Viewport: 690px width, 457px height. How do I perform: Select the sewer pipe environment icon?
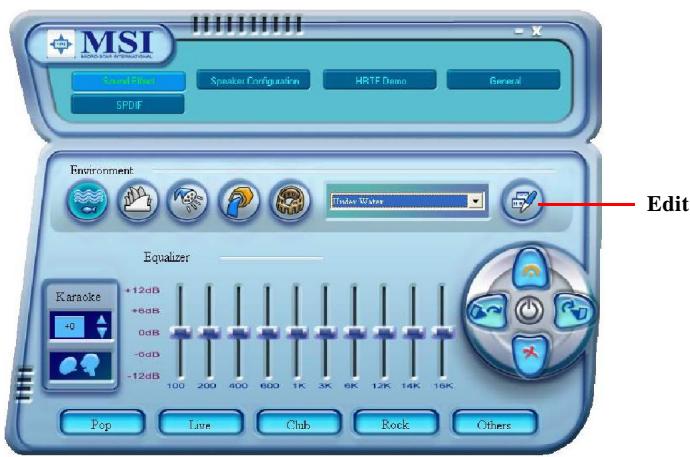coord(239,201)
